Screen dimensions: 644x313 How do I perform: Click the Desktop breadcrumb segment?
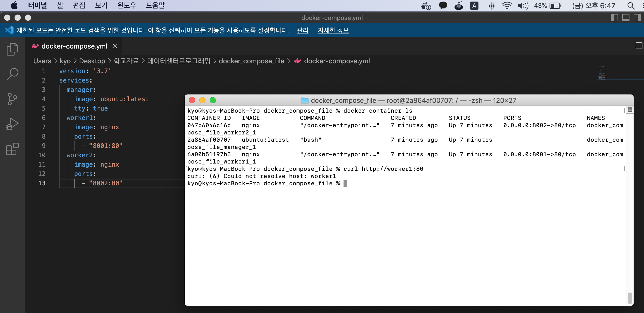tap(92, 61)
